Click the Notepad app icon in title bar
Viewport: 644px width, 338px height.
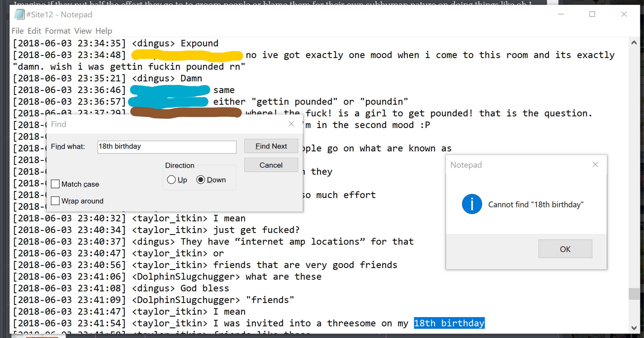pyautogui.click(x=19, y=14)
